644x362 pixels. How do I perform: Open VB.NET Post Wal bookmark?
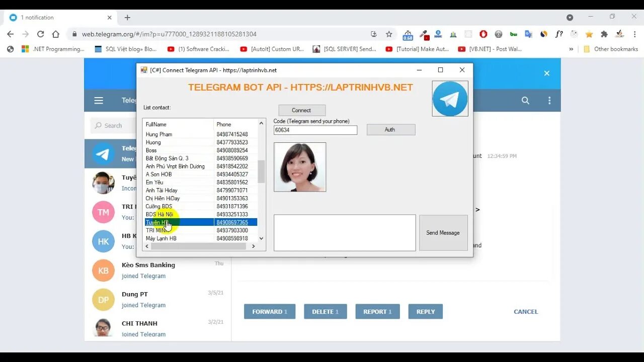tap(490, 49)
